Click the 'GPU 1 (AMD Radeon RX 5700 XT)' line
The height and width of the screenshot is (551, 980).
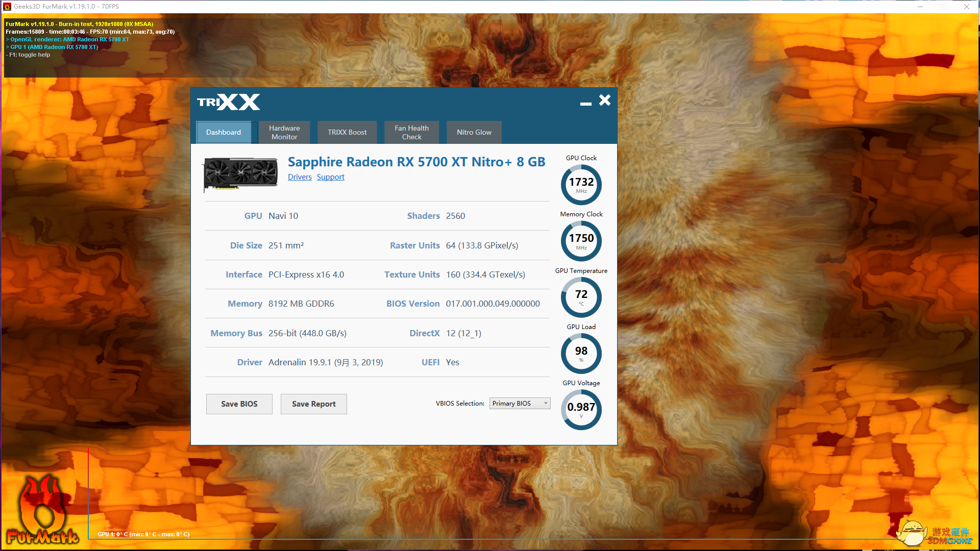click(52, 47)
